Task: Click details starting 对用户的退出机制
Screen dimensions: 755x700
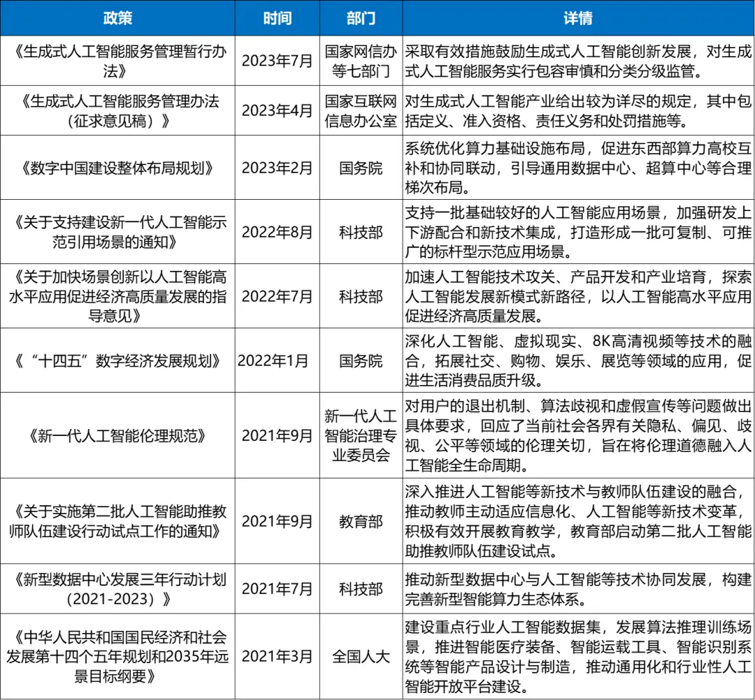Action: 578,435
